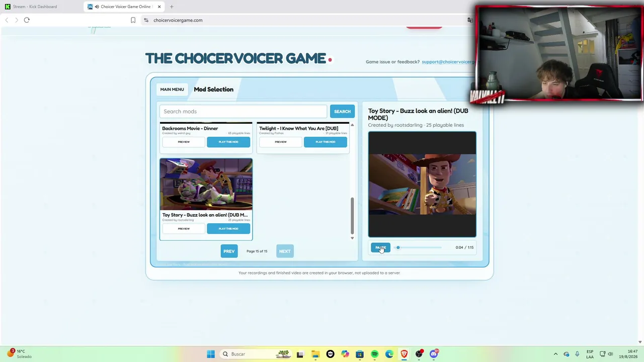Go back with the browser back arrow
The height and width of the screenshot is (362, 644).
pyautogui.click(x=7, y=20)
